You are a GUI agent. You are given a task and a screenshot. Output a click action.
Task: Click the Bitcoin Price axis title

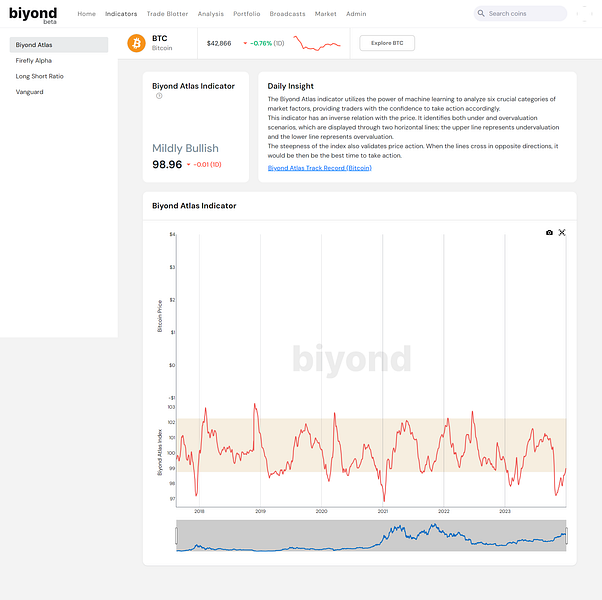point(160,316)
